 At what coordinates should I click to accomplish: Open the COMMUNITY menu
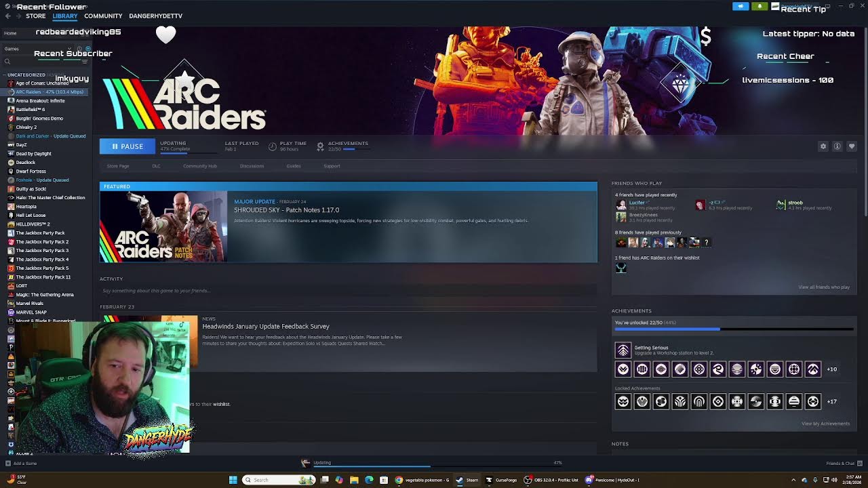point(103,16)
